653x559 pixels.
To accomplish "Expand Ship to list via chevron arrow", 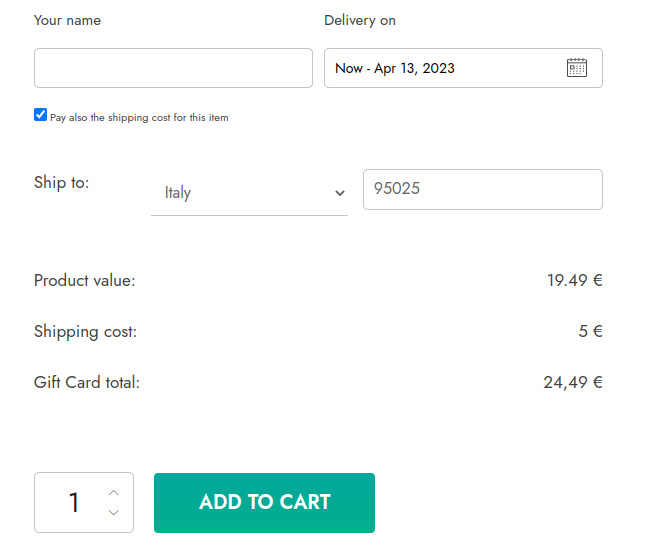I will point(340,193).
